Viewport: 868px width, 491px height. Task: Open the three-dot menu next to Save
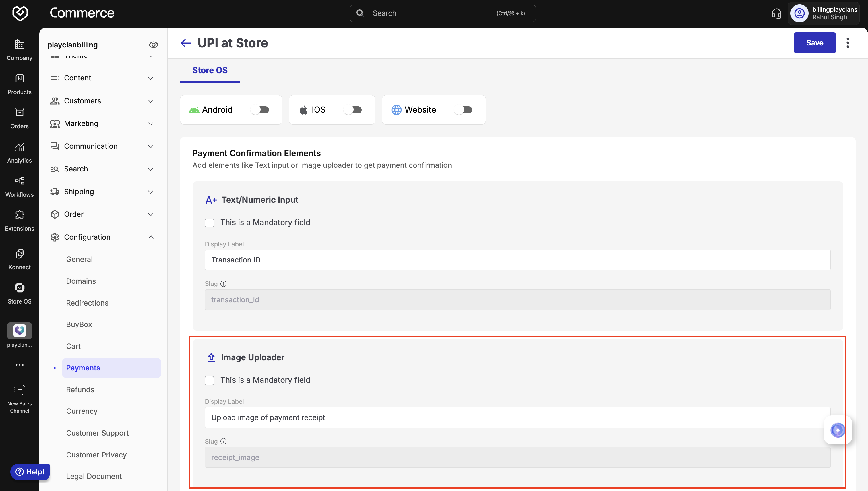848,43
